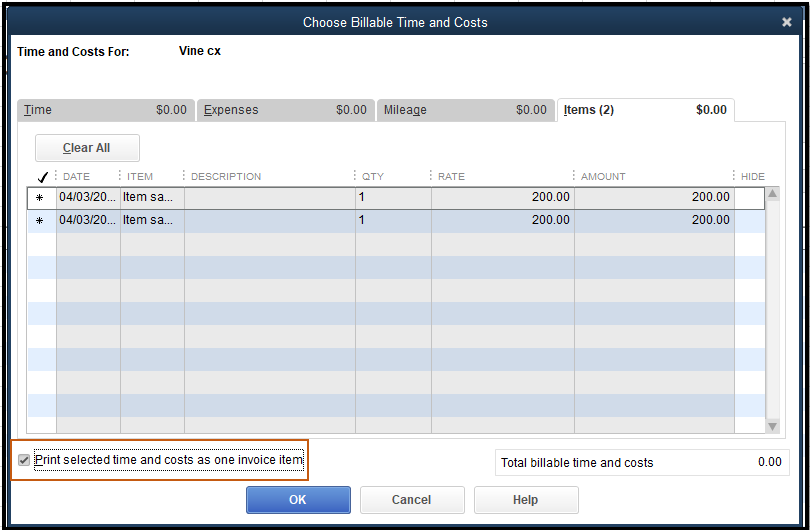This screenshot has width=810, height=530.
Task: Toggle Hide cell for first item row
Action: coord(750,197)
